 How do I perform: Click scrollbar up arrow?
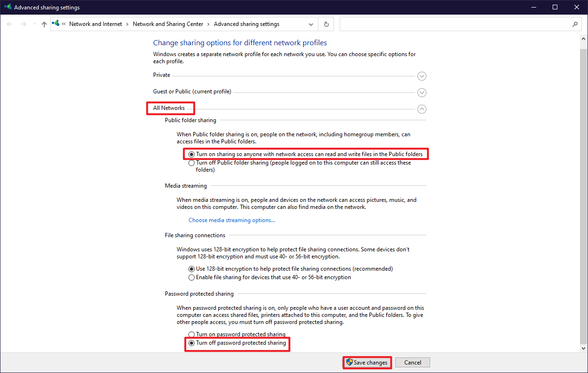click(x=584, y=39)
